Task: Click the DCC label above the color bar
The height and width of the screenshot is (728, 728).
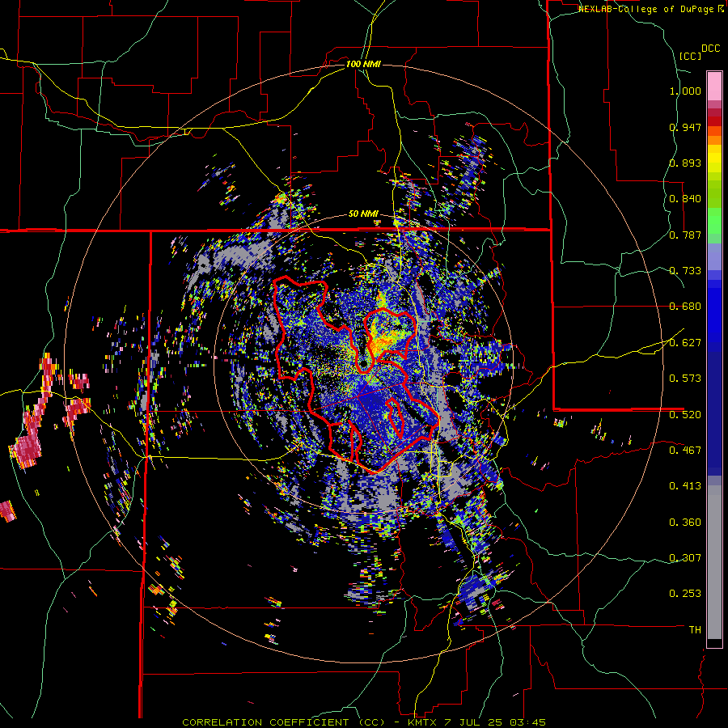Action: tap(711, 49)
